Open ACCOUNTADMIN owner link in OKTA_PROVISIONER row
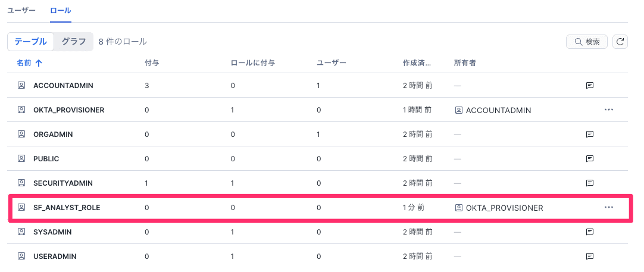 pyautogui.click(x=498, y=110)
